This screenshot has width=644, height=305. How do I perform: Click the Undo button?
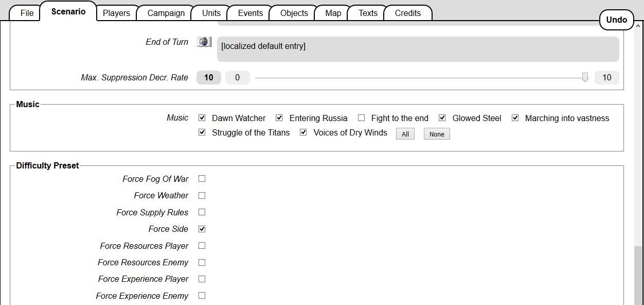[616, 20]
